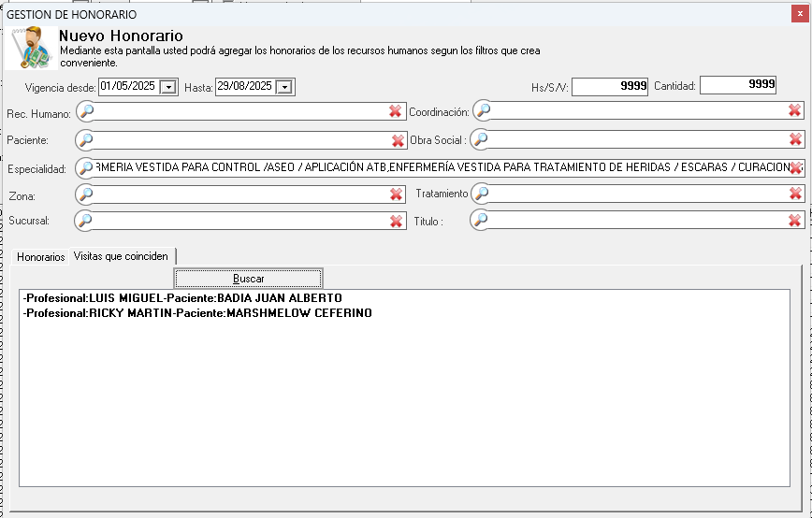Focus the Cantidad number field
812x518 pixels.
click(x=738, y=85)
